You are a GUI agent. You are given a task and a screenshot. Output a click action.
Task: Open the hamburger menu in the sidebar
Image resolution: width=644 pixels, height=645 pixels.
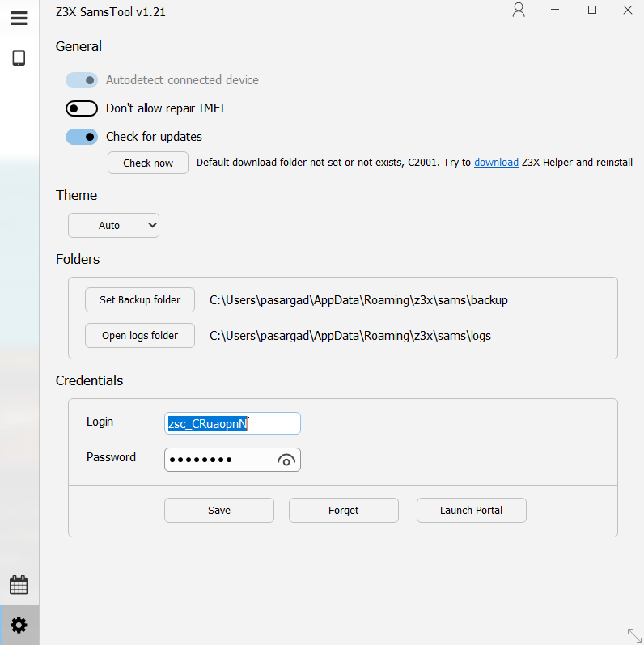click(x=19, y=18)
